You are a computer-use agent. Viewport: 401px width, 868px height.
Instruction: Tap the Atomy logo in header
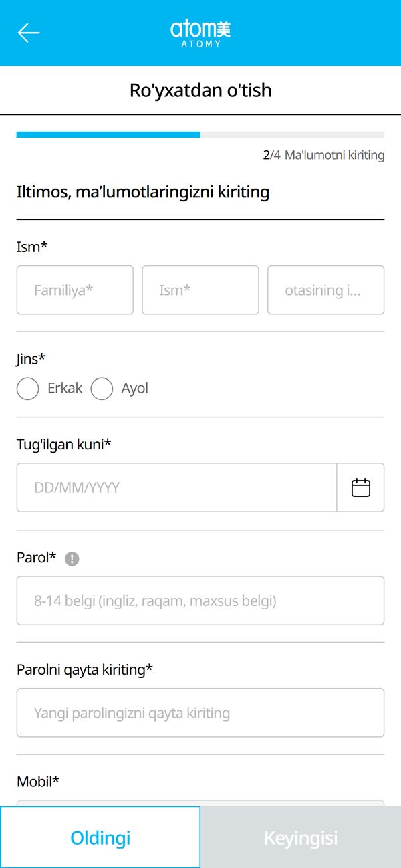coord(200,33)
